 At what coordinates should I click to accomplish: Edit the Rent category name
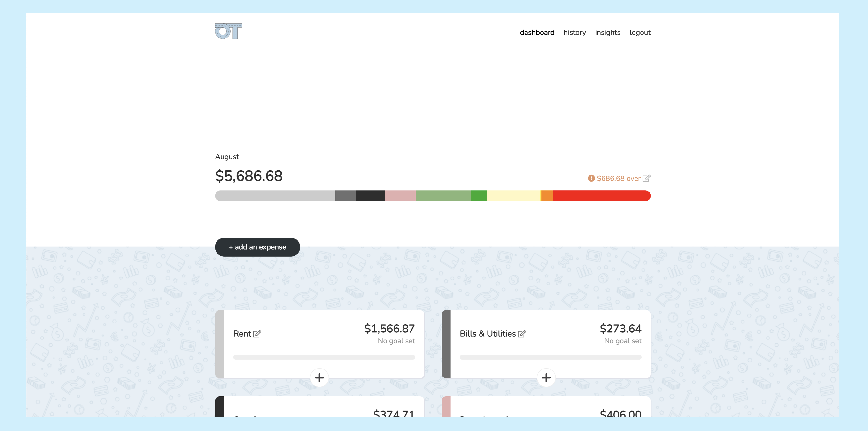pos(257,334)
